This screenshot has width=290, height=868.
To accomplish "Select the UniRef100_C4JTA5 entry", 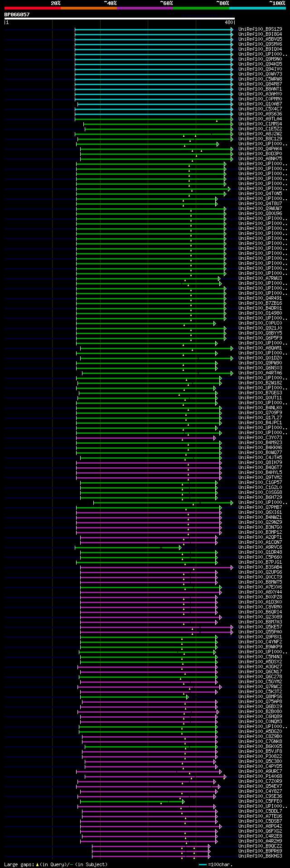I will point(260,457).
